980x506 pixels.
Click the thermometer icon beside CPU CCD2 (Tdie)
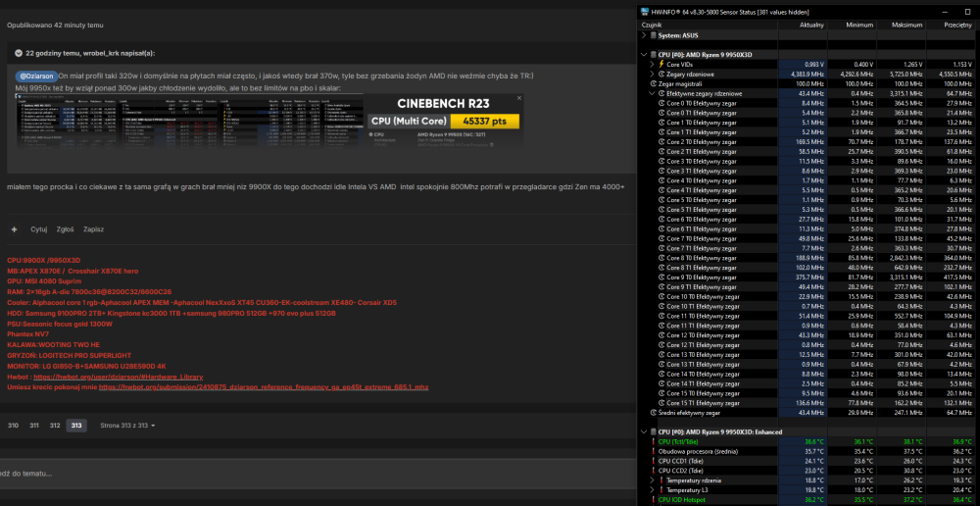(x=654, y=471)
